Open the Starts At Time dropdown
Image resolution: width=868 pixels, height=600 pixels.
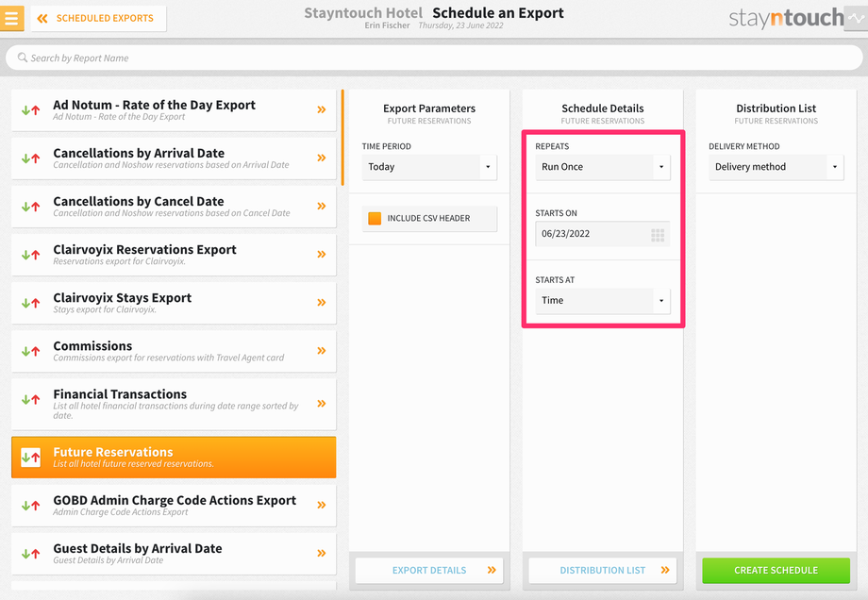pos(602,300)
